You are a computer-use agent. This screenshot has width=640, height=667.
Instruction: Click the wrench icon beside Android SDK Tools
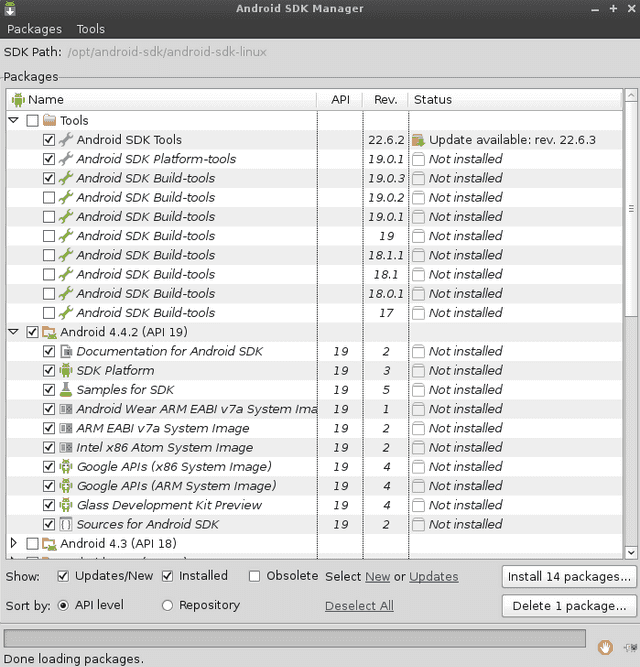tap(65, 140)
